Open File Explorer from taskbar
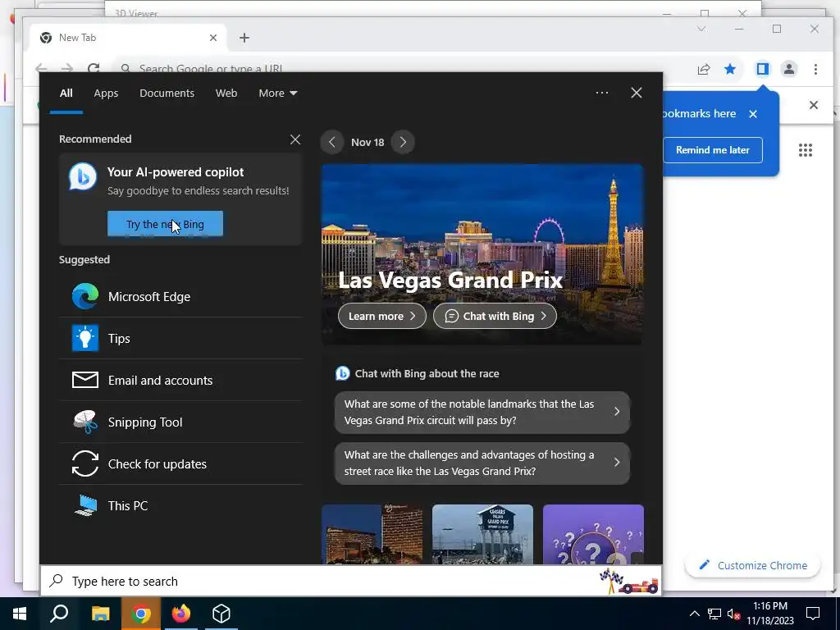Viewport: 840px width, 630px height. point(100,614)
